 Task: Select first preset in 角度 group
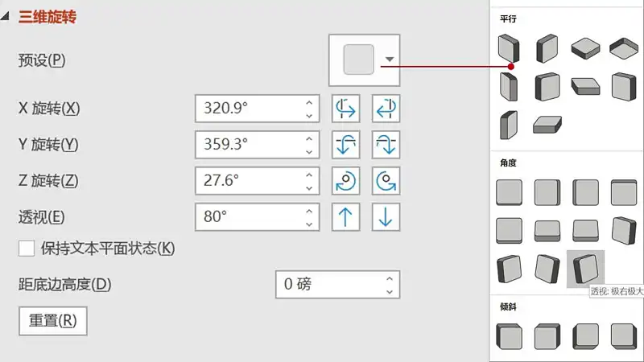click(509, 193)
